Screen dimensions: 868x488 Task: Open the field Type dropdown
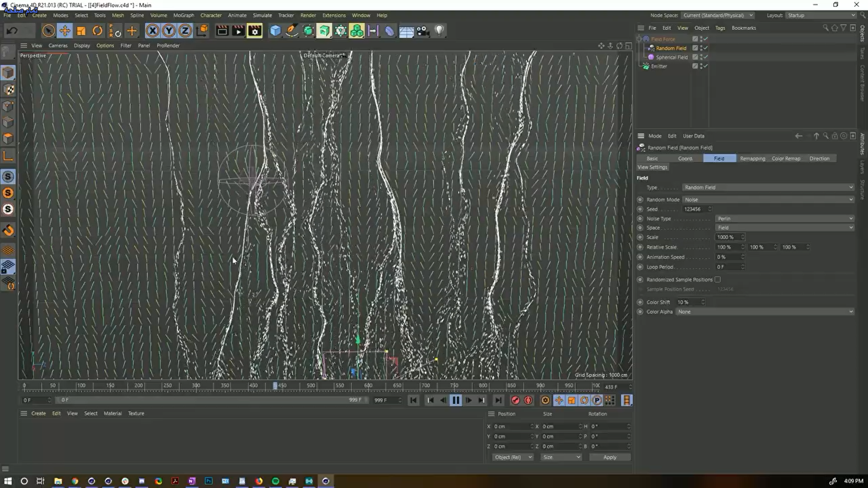click(x=768, y=188)
